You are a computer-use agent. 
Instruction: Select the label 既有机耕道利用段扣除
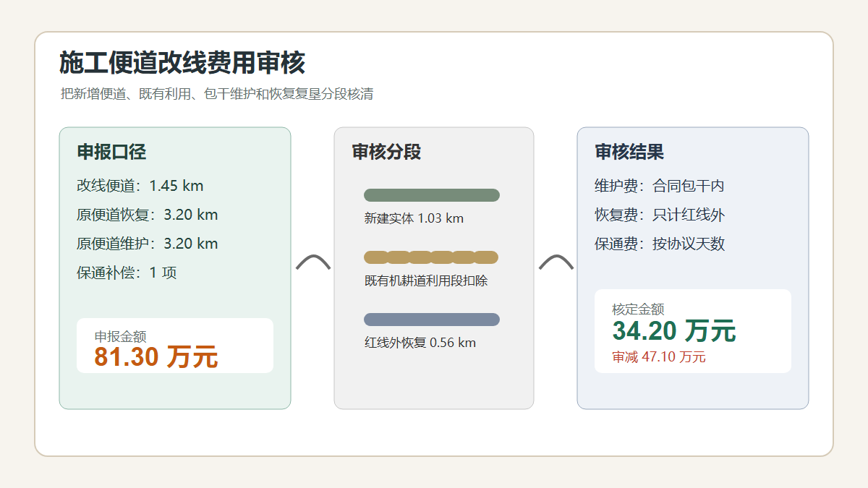click(426, 281)
